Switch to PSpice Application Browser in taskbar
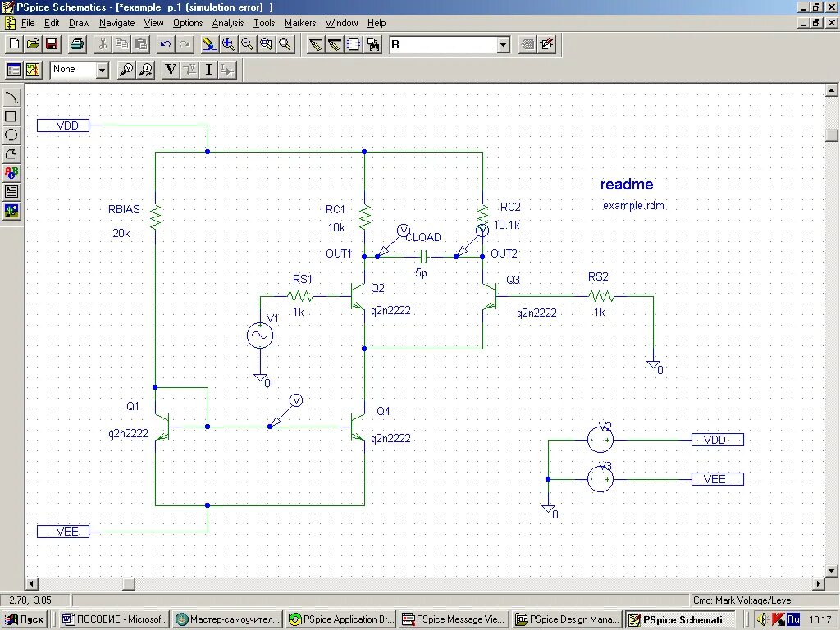Viewport: 840px width, 630px height. (x=340, y=619)
